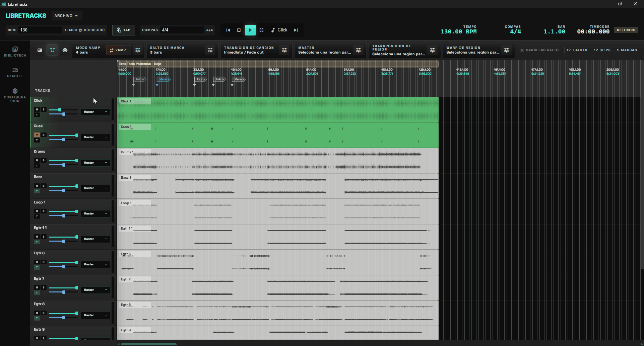Open Transicion de Cancion settings icon
Viewport: 644px width, 346px height.
(x=284, y=50)
